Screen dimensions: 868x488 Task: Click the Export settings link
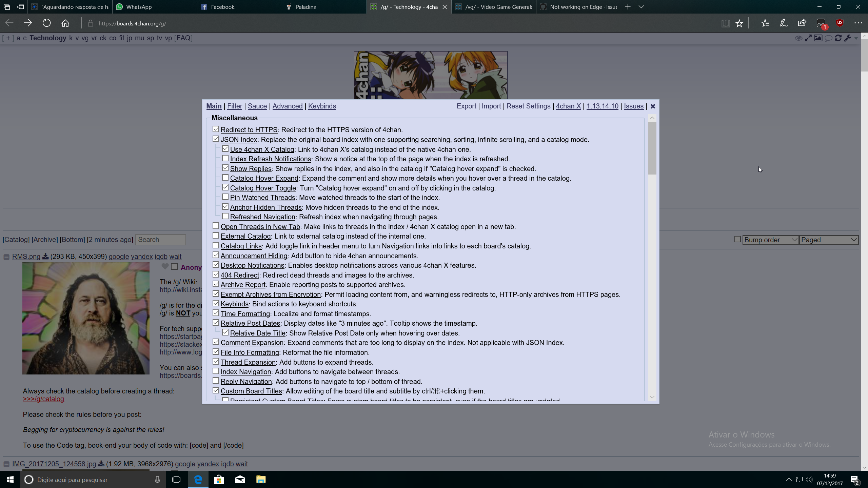[467, 106]
